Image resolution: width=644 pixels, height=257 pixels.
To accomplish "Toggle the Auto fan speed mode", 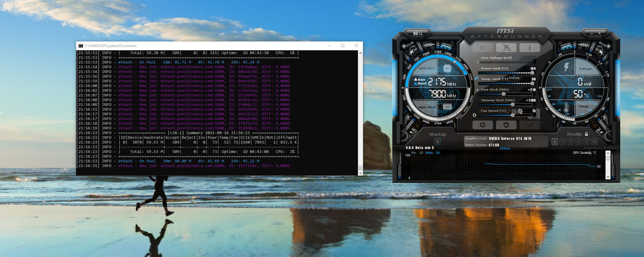I will click(535, 118).
